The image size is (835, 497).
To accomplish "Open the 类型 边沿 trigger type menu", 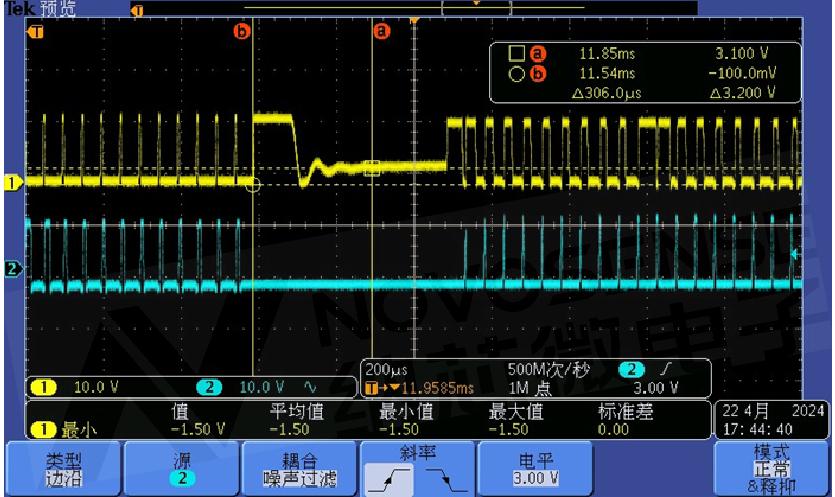I will [x=62, y=469].
